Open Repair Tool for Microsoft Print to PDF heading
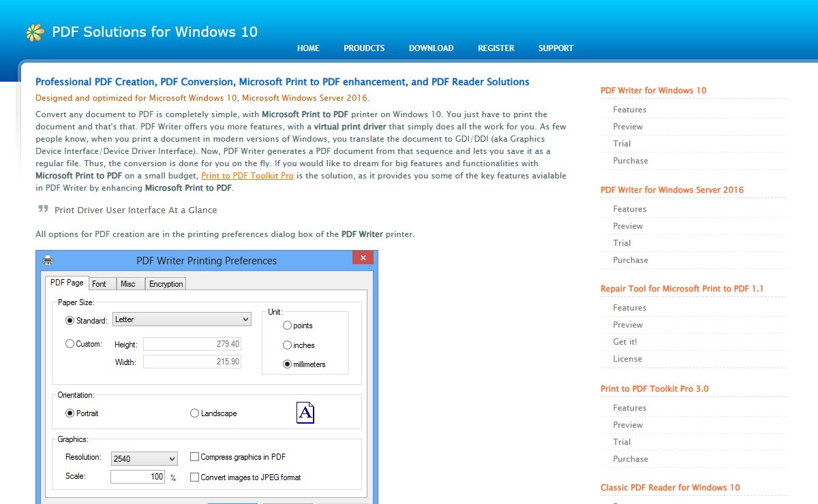This screenshot has width=818, height=504. [682, 289]
